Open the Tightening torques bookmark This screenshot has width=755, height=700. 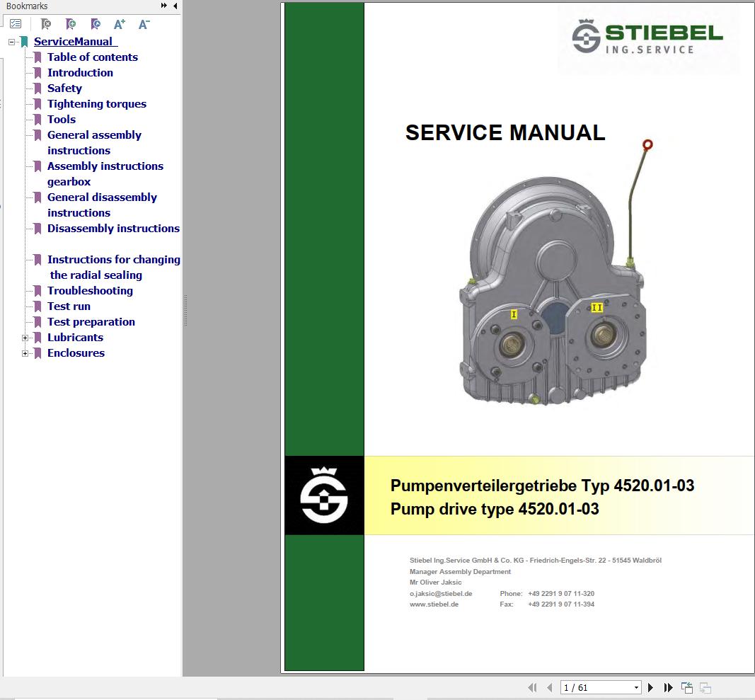(97, 104)
